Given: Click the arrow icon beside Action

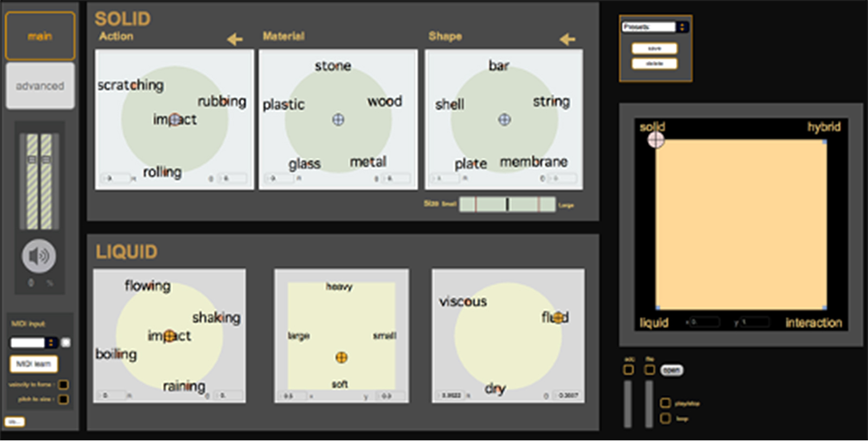Looking at the screenshot, I should click(x=235, y=39).
